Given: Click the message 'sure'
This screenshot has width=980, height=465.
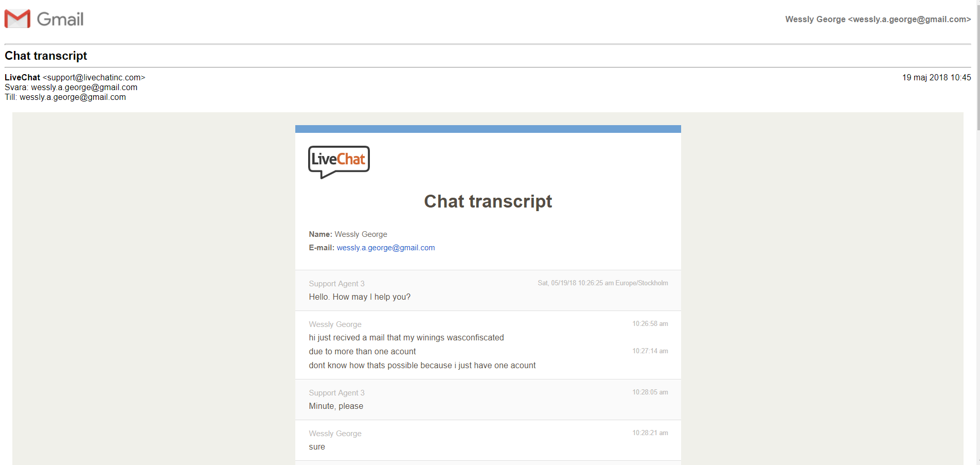Looking at the screenshot, I should [317, 447].
